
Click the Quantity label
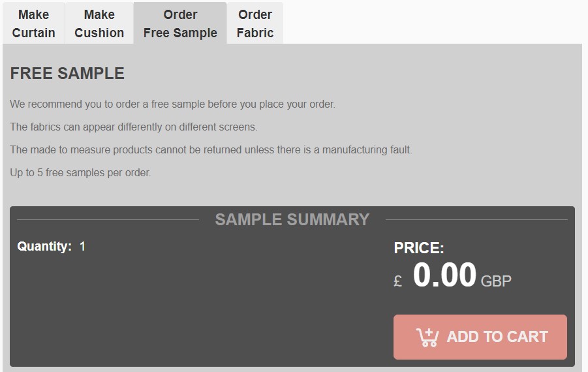(x=44, y=247)
